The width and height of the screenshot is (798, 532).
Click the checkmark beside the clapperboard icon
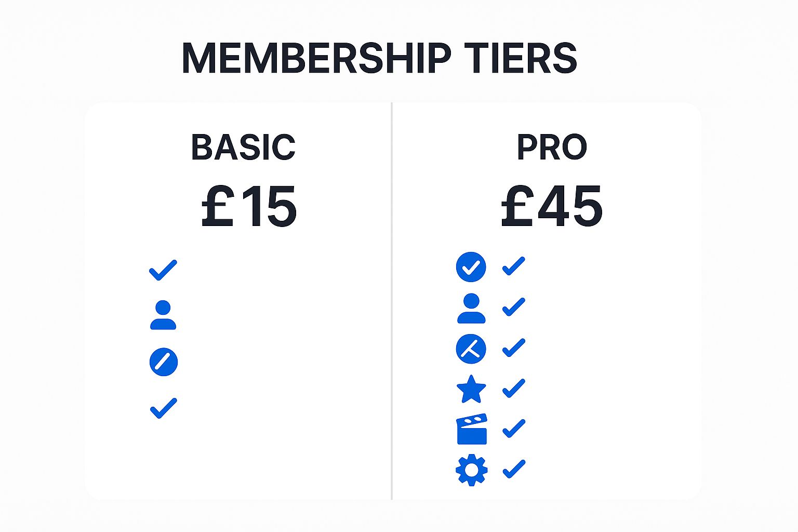click(514, 429)
